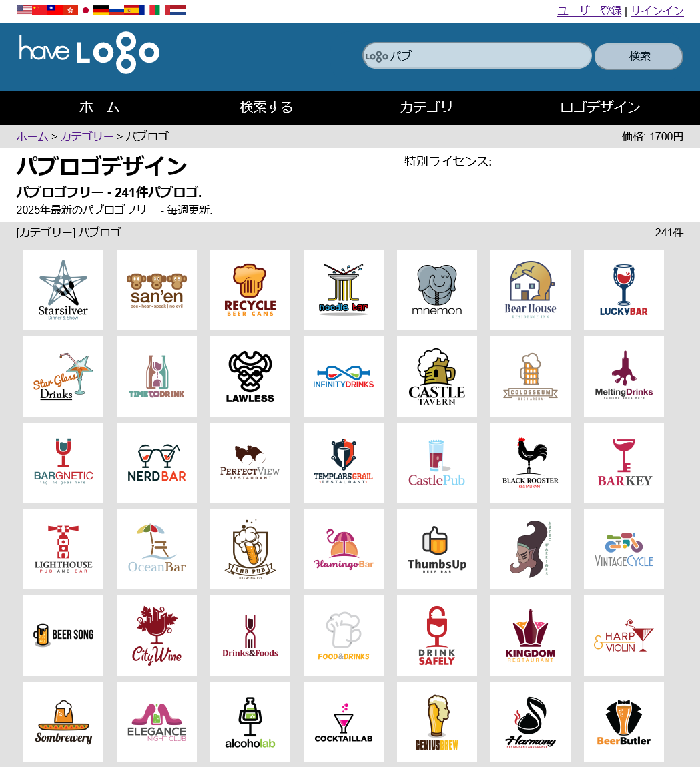Switch language using the US flag
700x767 pixels.
click(25, 10)
